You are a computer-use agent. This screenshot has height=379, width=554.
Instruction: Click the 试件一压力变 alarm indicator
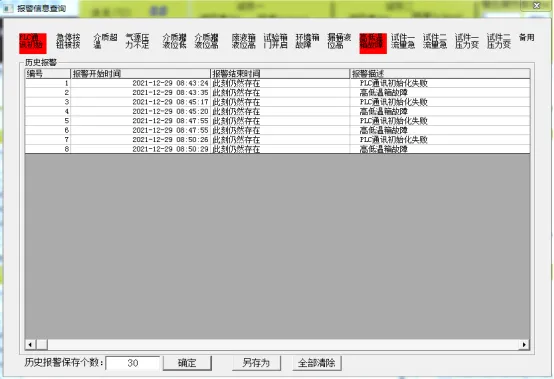pyautogui.click(x=467, y=41)
